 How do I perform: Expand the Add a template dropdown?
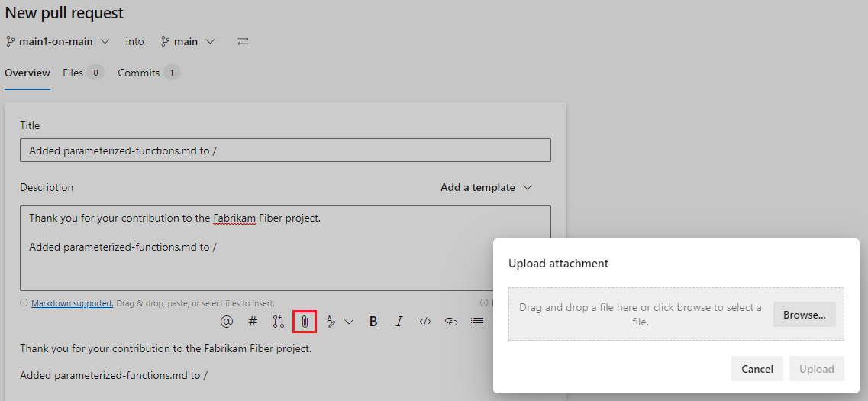(x=486, y=187)
